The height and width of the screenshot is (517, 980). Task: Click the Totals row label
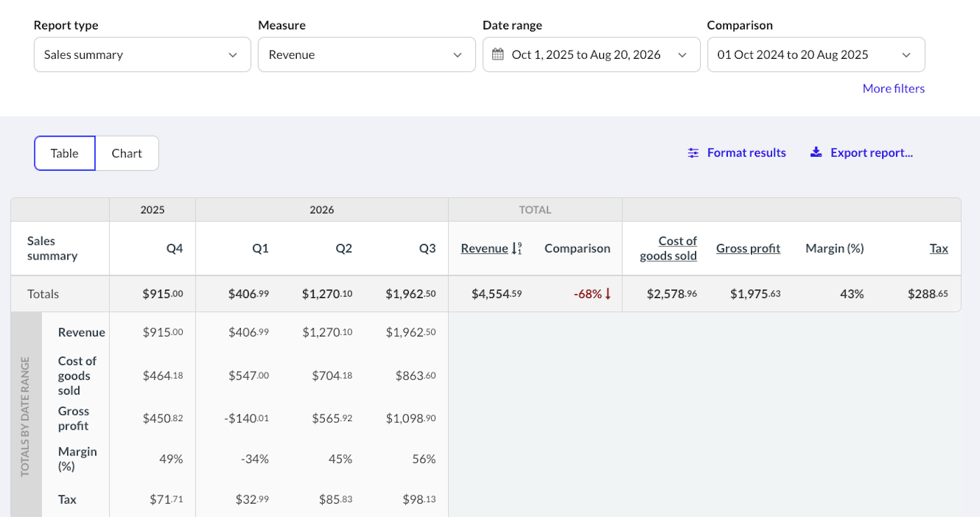click(43, 294)
